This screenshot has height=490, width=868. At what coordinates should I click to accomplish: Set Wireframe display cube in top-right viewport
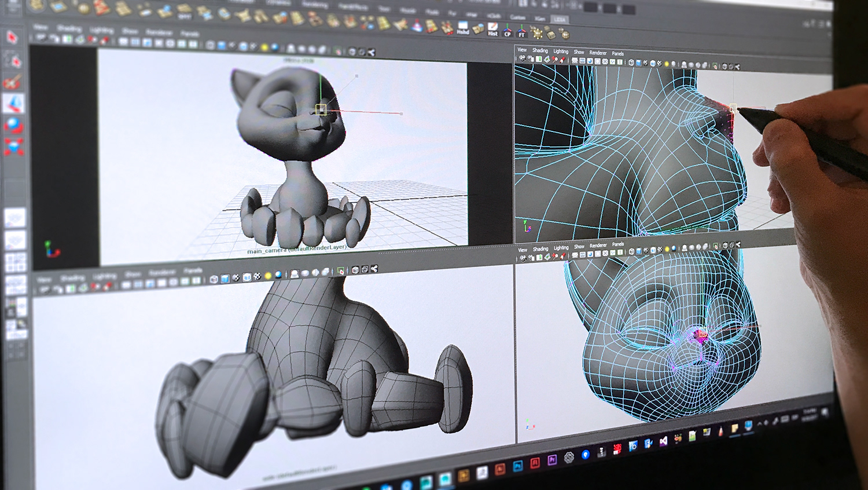pos(631,63)
